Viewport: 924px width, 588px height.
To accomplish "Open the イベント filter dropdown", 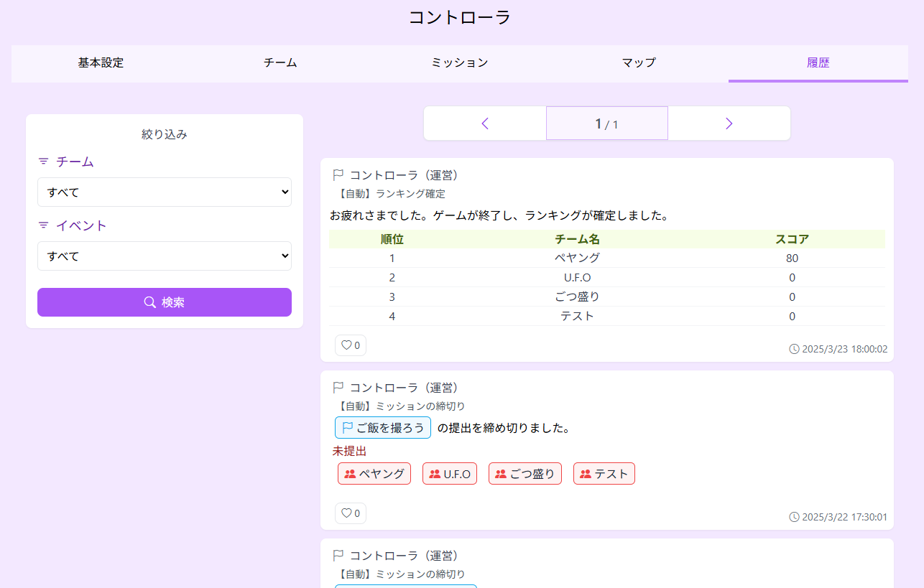I will point(165,256).
